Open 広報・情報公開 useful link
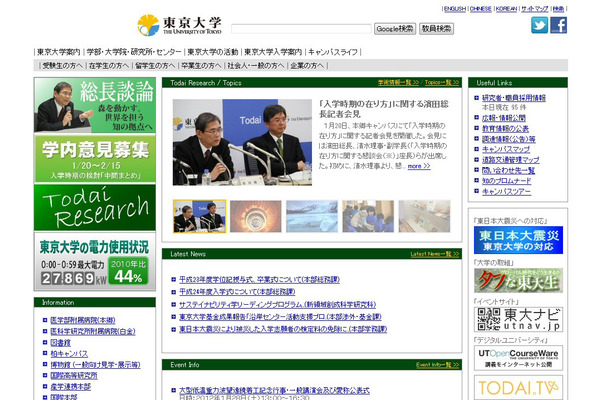The height and width of the screenshot is (400, 610). coord(504,118)
